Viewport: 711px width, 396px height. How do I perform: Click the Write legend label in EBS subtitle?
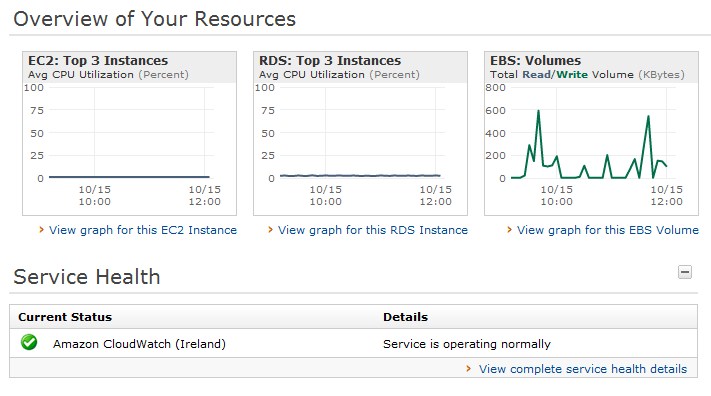pos(572,75)
